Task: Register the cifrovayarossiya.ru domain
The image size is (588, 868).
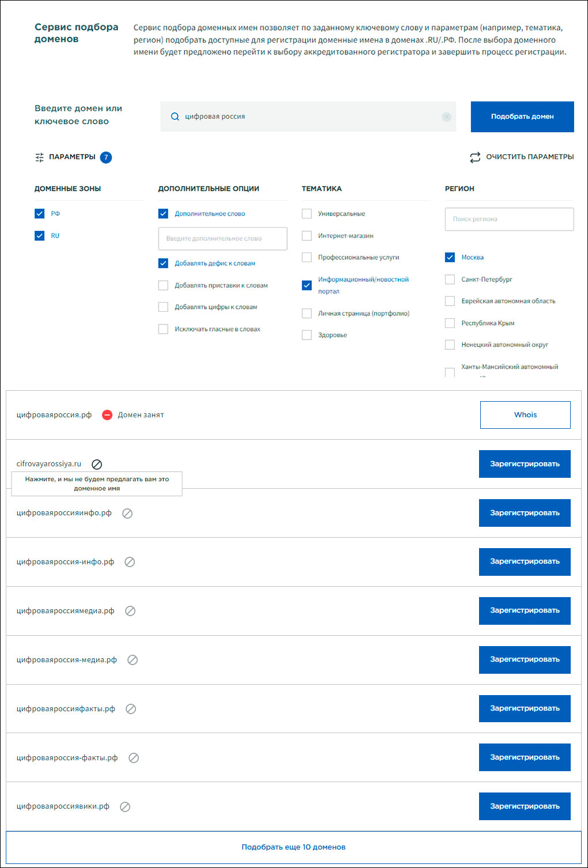Action: [x=525, y=464]
